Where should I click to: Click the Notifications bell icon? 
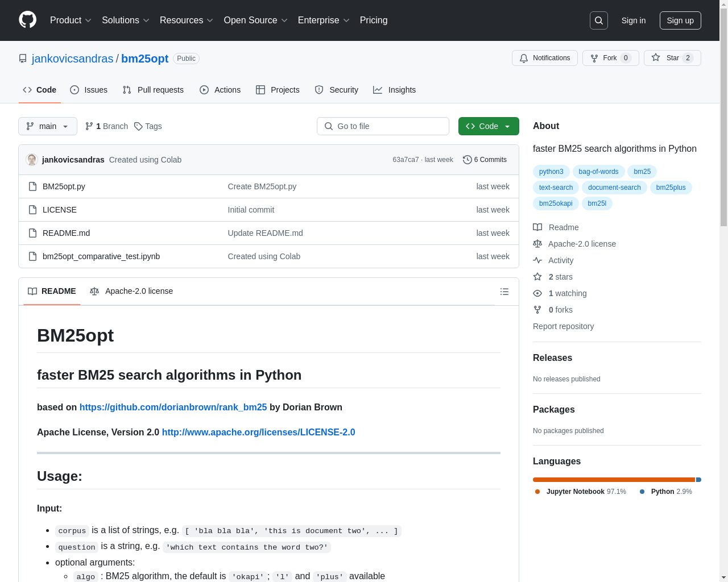pos(524,58)
